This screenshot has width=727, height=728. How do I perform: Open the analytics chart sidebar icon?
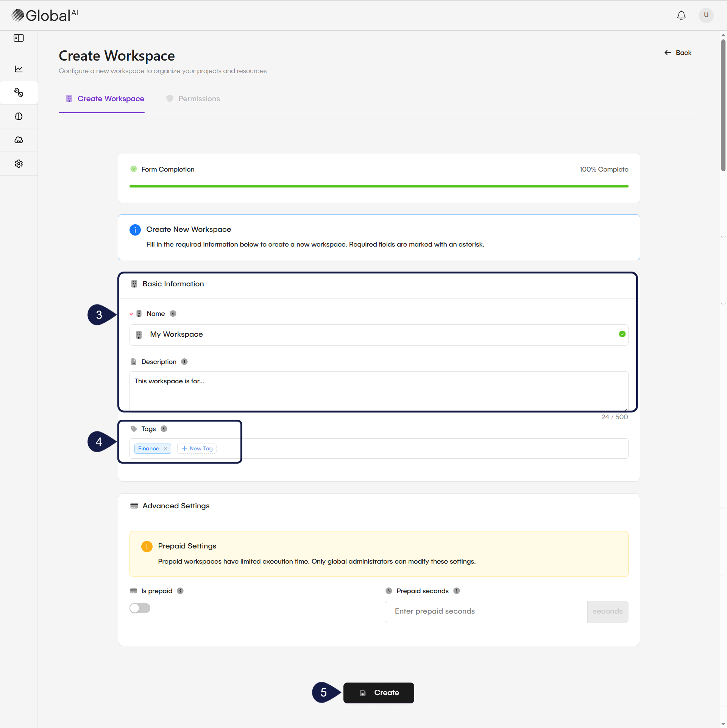pyautogui.click(x=19, y=69)
